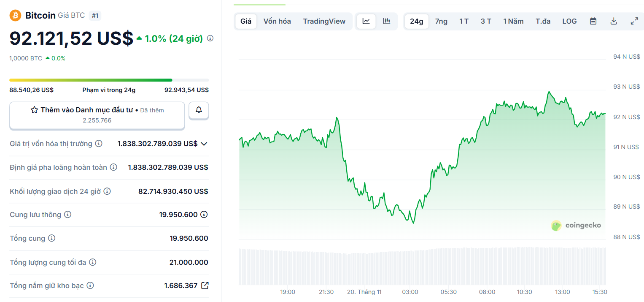Click the line chart icon
This screenshot has width=644, height=302.
(366, 21)
